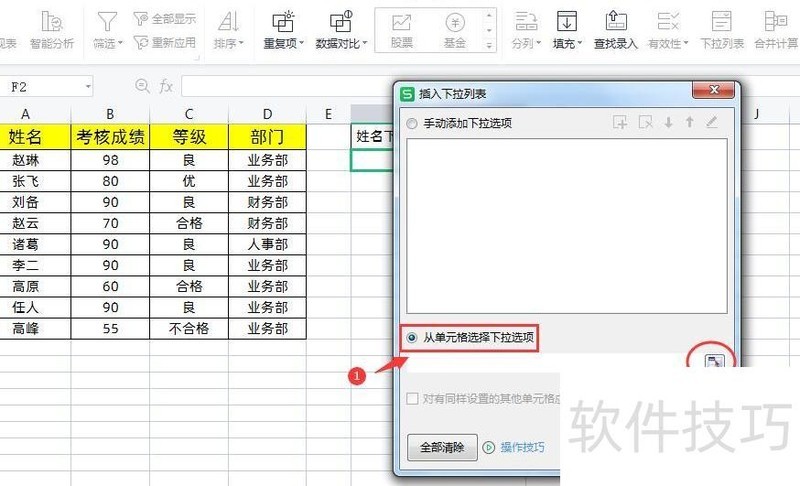Click the grade cell showing 优
This screenshot has width=800, height=486.
pyautogui.click(x=189, y=181)
